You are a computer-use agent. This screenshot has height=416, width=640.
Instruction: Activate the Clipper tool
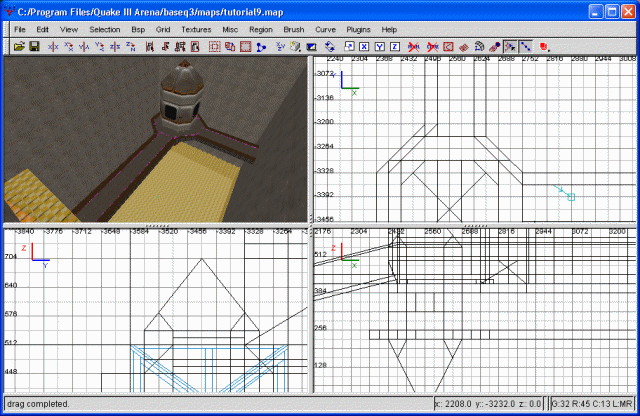click(261, 47)
